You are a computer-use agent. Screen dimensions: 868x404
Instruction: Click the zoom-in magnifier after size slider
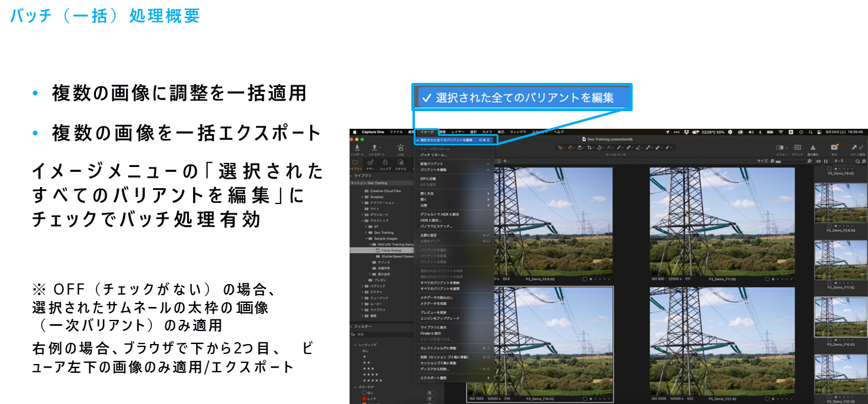(x=810, y=161)
